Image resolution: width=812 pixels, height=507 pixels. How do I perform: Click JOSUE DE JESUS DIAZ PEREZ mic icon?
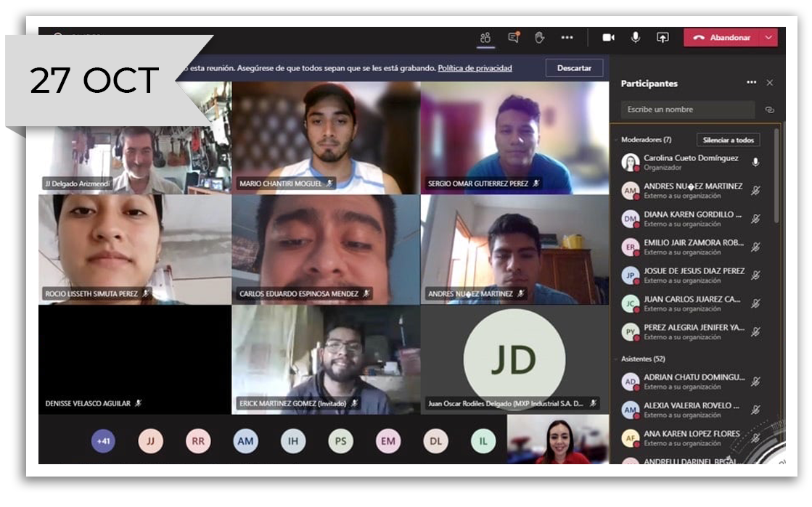(755, 275)
